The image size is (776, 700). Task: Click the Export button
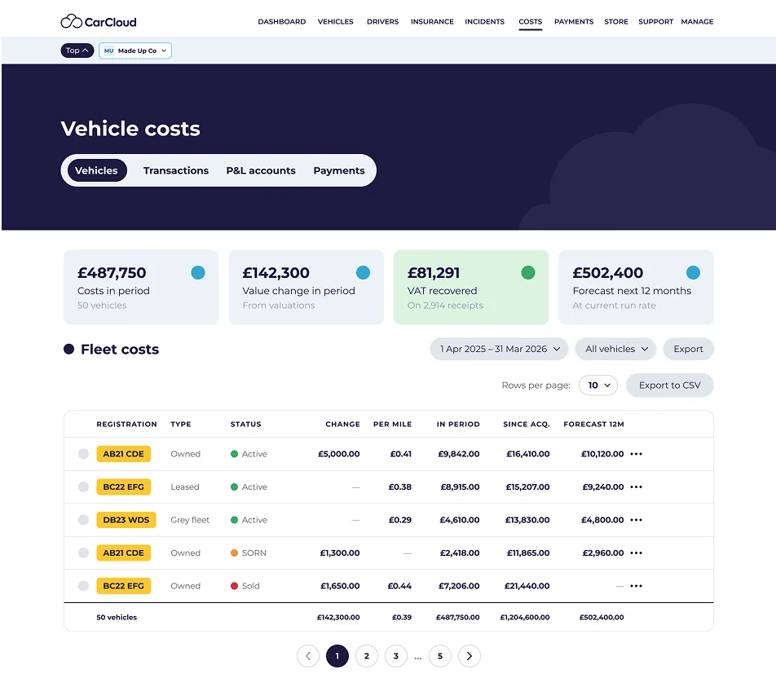tap(689, 349)
